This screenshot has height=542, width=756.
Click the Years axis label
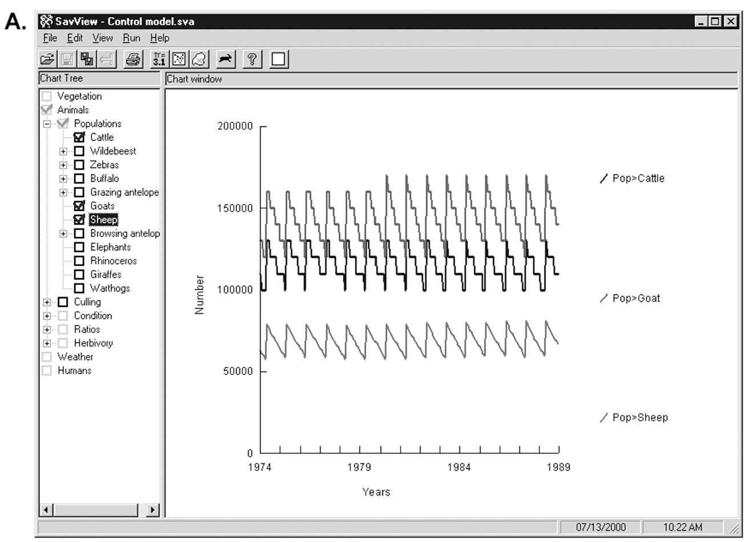376,492
